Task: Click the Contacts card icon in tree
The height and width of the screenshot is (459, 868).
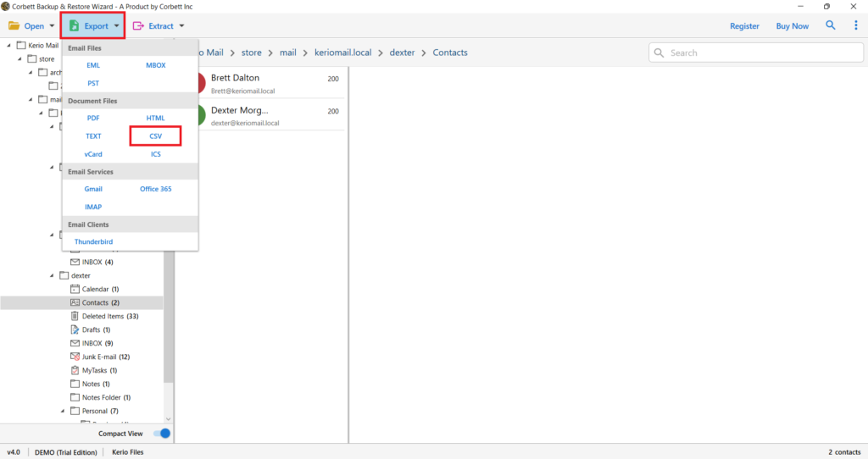Action: [75, 302]
